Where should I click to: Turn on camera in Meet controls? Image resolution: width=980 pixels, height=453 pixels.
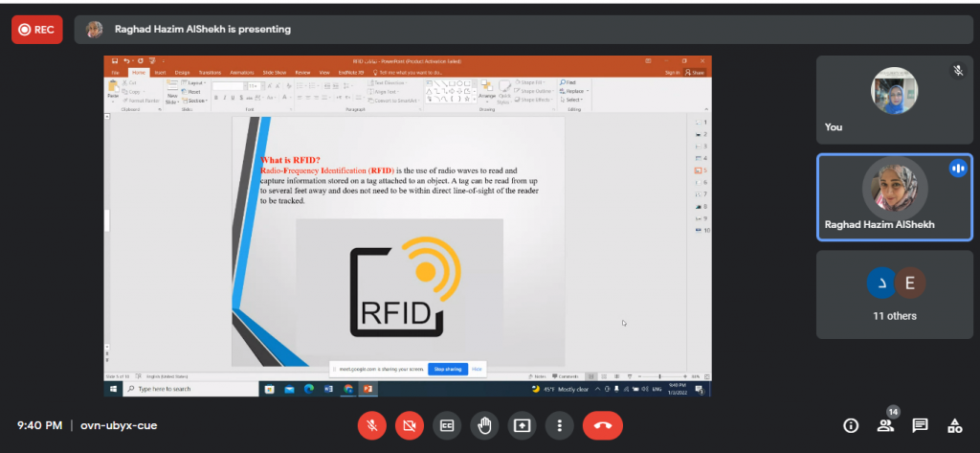click(x=410, y=425)
